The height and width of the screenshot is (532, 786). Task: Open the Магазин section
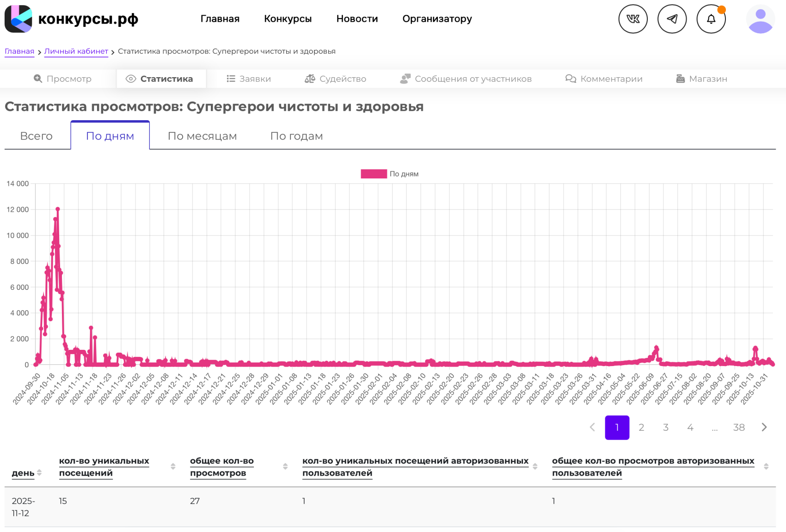point(701,79)
